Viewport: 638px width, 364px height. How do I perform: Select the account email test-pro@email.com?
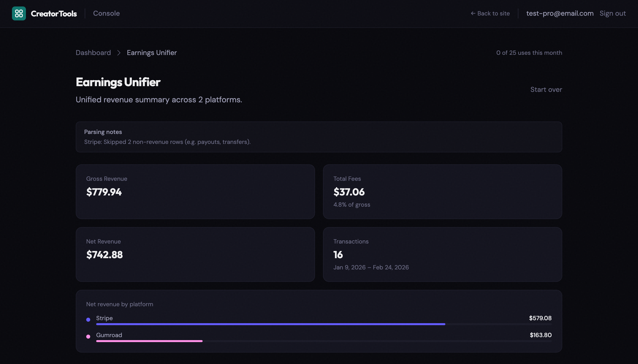559,13
